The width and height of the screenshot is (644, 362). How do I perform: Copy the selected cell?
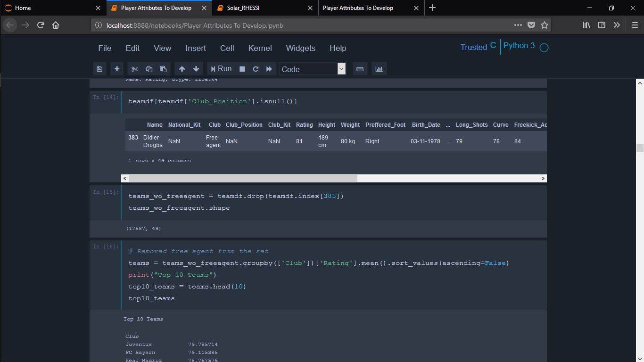pyautogui.click(x=149, y=68)
